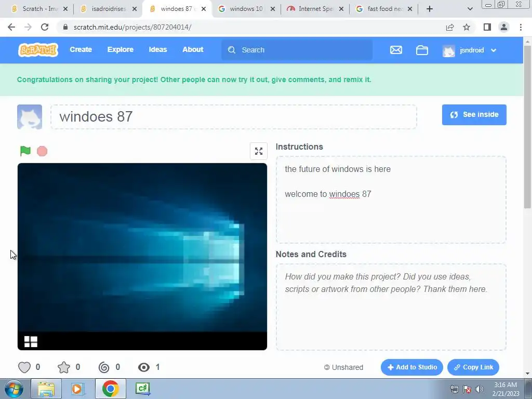
Task: Click Add to Studio button
Action: [x=412, y=367]
